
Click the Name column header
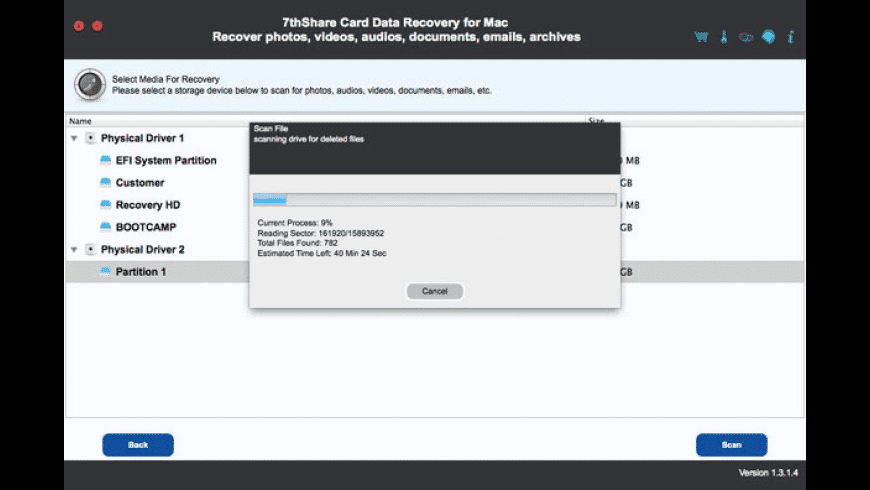pos(80,121)
